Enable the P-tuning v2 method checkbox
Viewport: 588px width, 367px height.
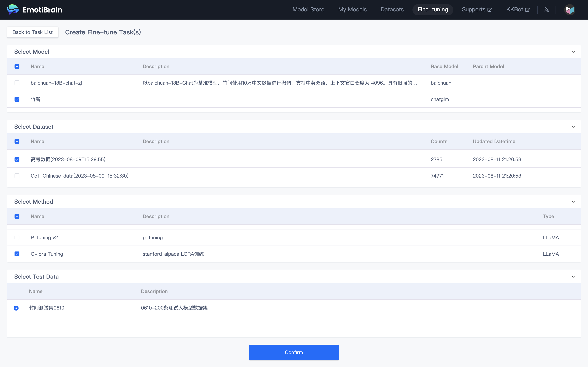[x=17, y=238]
